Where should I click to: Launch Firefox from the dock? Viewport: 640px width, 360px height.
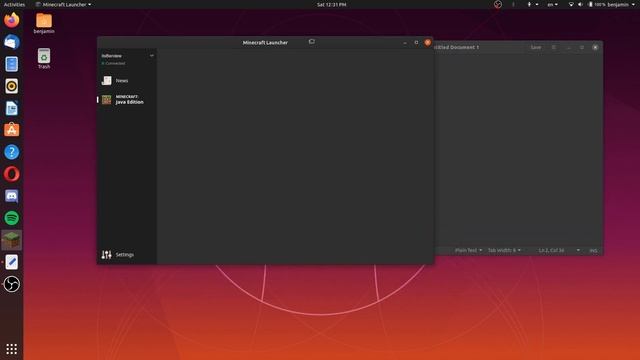11,20
